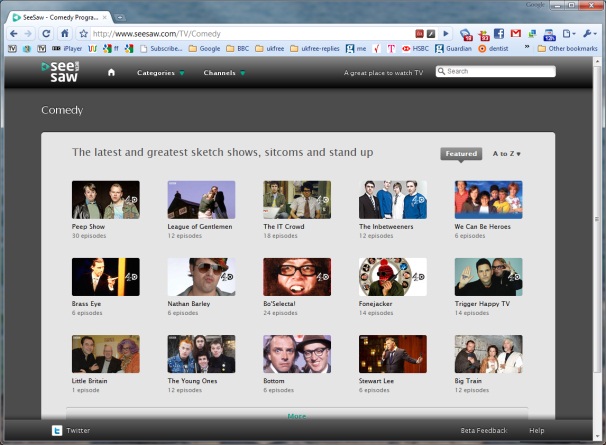This screenshot has height=445, width=606.
Task: Open the ukfree-replies bookmarks folder
Action: (x=315, y=49)
